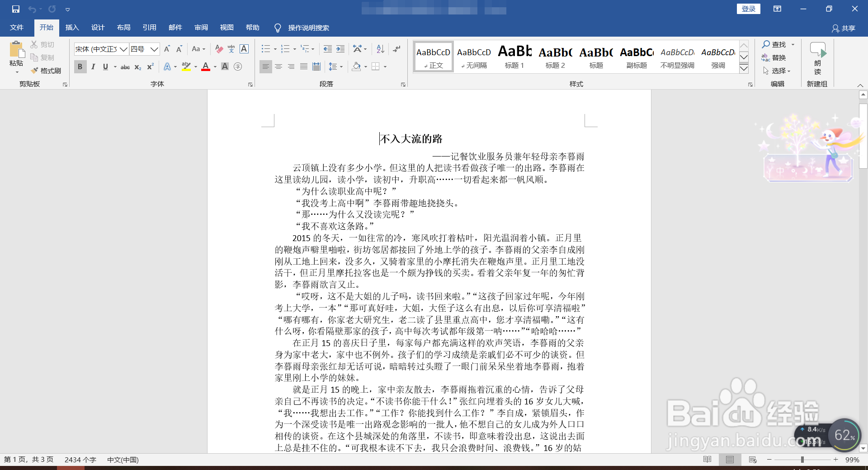Viewport: 868px width, 470px height.
Task: Expand numbered list dropdown arrow
Action: pyautogui.click(x=295, y=49)
